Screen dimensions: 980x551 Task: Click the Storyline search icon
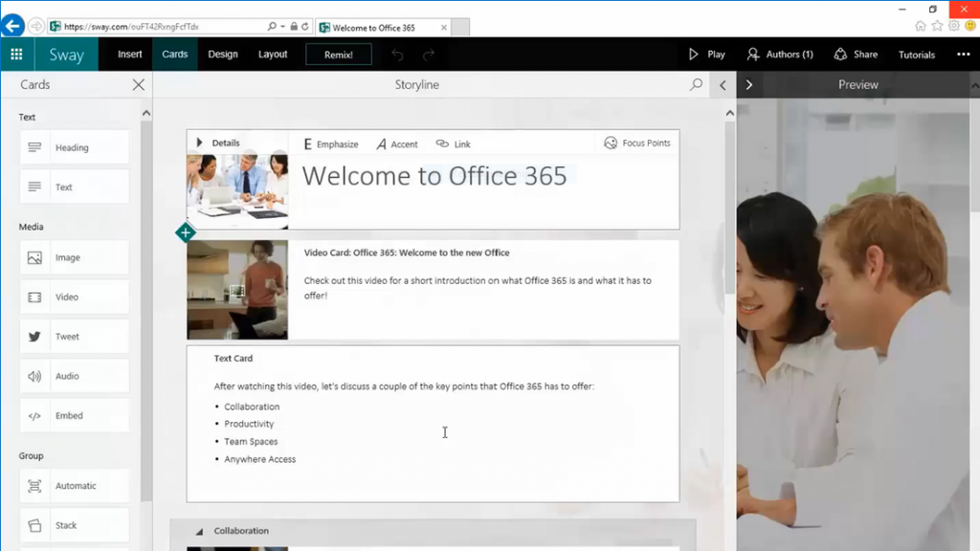click(696, 84)
